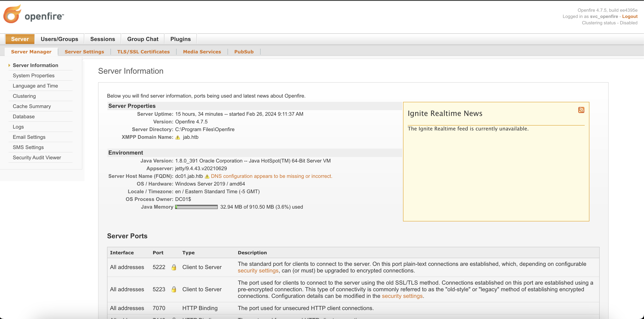644x319 pixels.
Task: Click the lock icon for port 5222
Action: (x=174, y=267)
